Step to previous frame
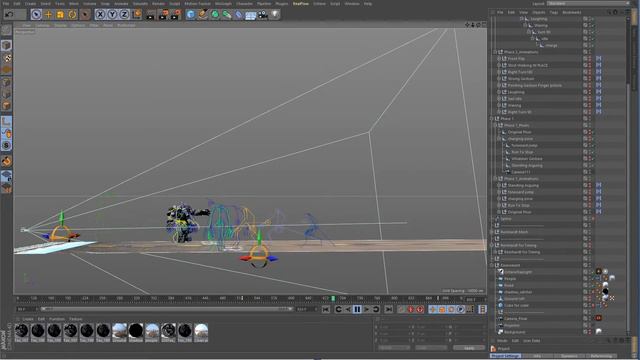Viewport: 640px width, 360px height. (x=348, y=309)
